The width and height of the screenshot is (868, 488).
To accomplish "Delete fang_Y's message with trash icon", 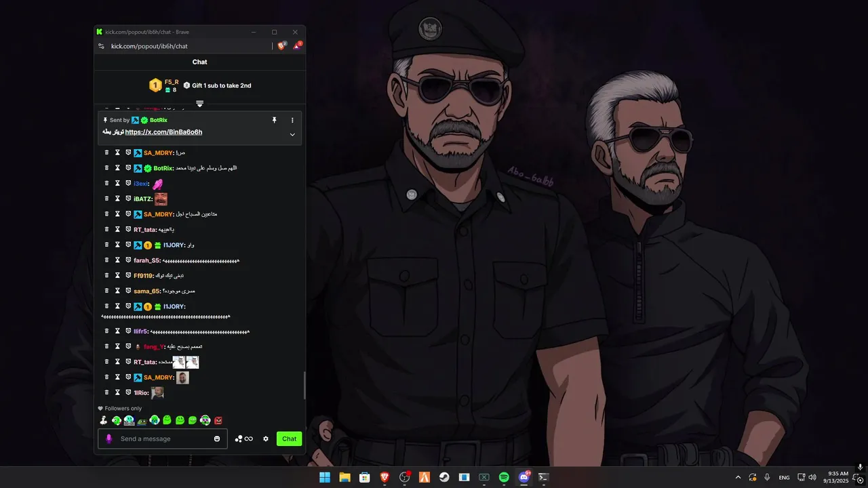I will click(x=106, y=346).
